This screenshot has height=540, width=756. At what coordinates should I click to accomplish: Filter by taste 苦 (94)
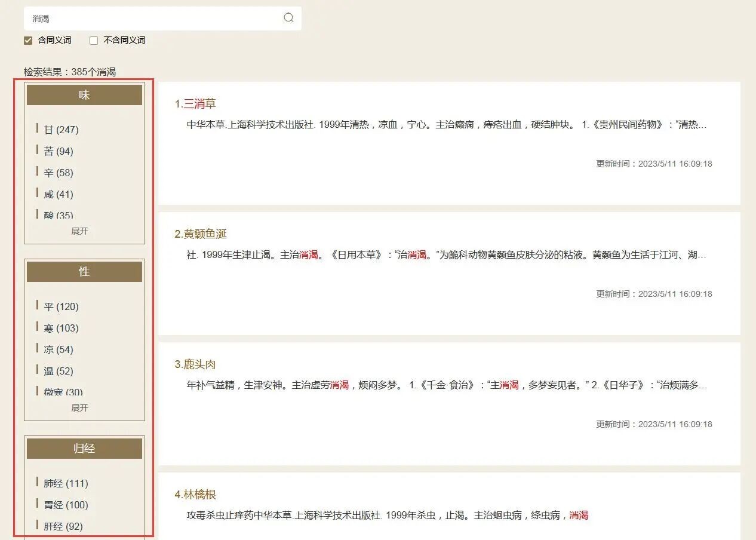[59, 151]
